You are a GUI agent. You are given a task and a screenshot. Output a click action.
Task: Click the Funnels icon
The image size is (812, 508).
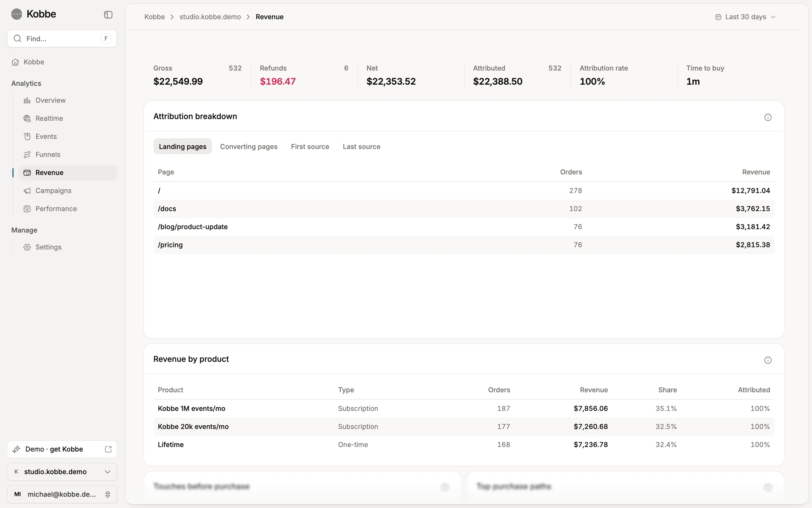click(x=27, y=155)
